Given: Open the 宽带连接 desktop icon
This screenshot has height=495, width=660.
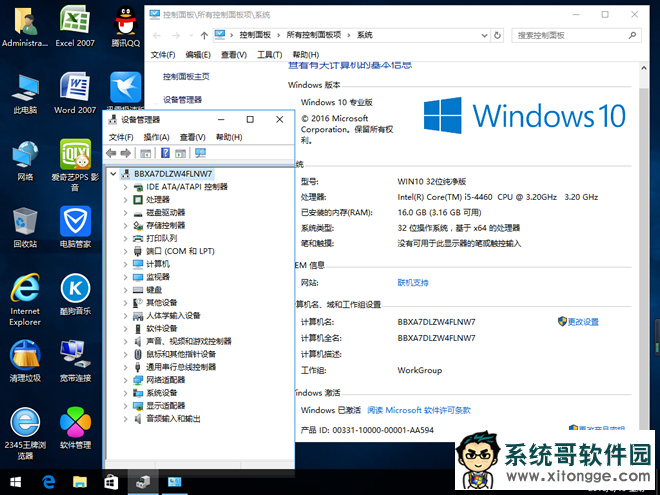Looking at the screenshot, I should point(75,361).
